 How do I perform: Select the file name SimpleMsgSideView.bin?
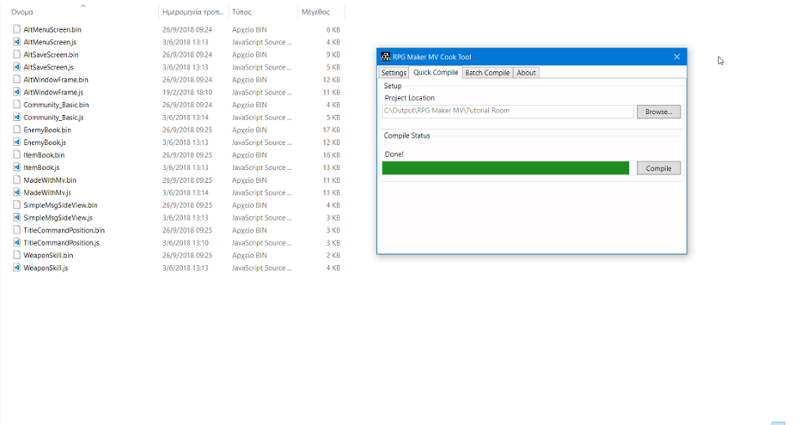click(60, 205)
